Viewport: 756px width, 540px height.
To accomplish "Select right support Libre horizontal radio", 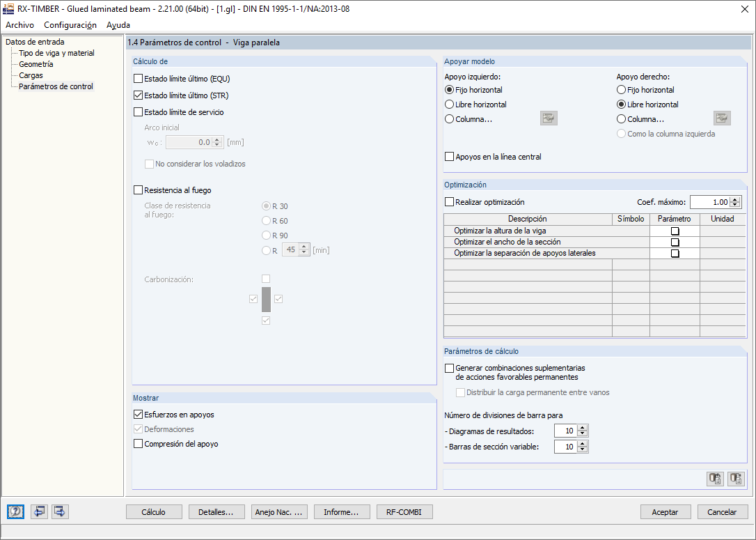I will tap(621, 105).
